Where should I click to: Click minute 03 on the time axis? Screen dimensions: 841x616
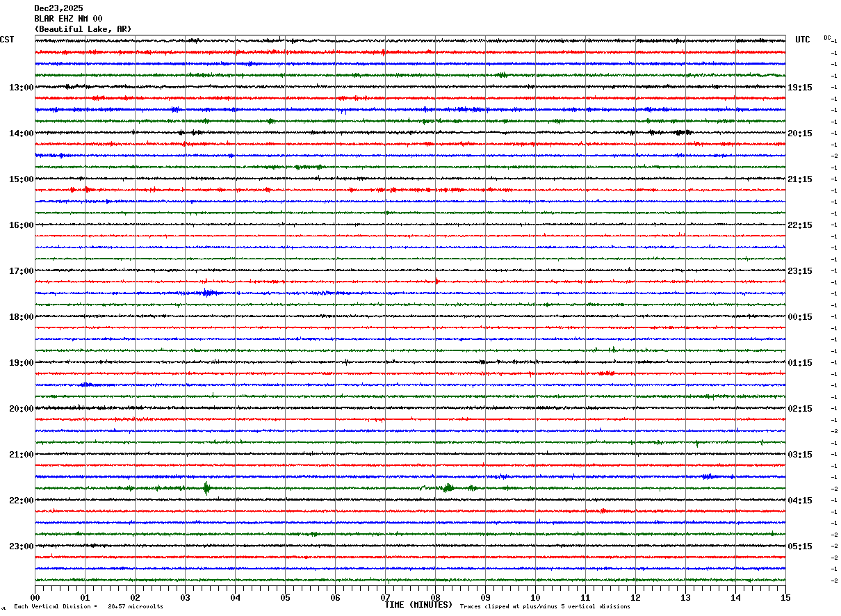click(185, 597)
